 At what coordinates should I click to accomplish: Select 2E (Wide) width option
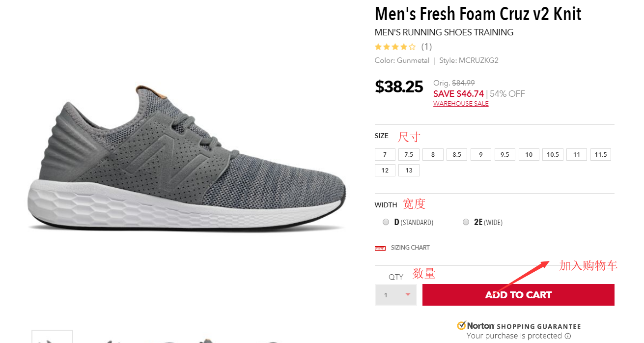[466, 222]
